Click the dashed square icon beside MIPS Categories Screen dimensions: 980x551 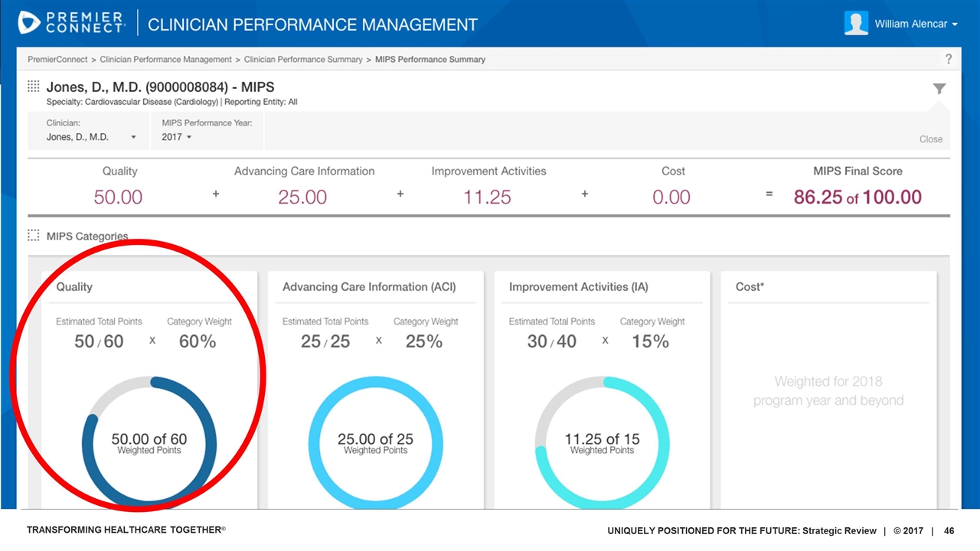pyautogui.click(x=34, y=236)
